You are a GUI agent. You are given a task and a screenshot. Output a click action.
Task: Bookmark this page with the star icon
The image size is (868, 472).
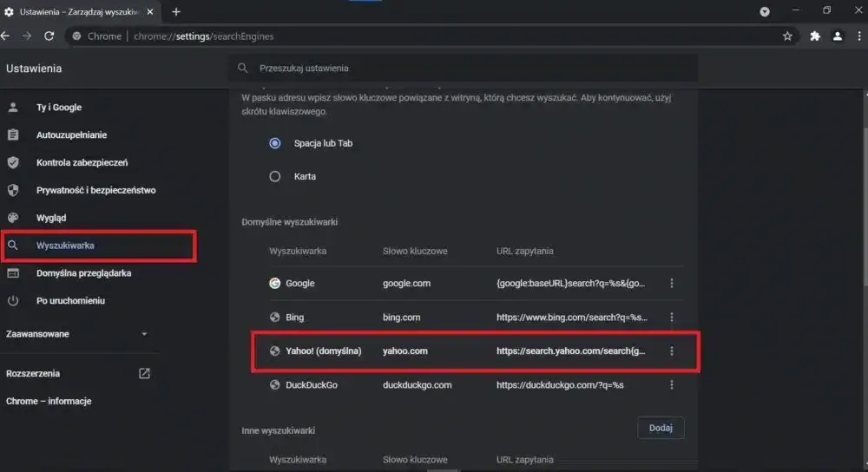pyautogui.click(x=787, y=36)
